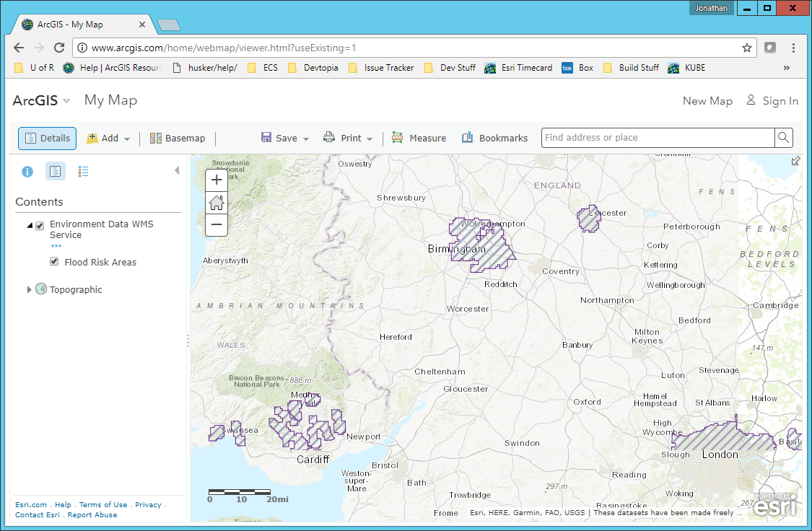Show the Contents list panel icon
Screen dimensions: 812x531
tap(56, 172)
